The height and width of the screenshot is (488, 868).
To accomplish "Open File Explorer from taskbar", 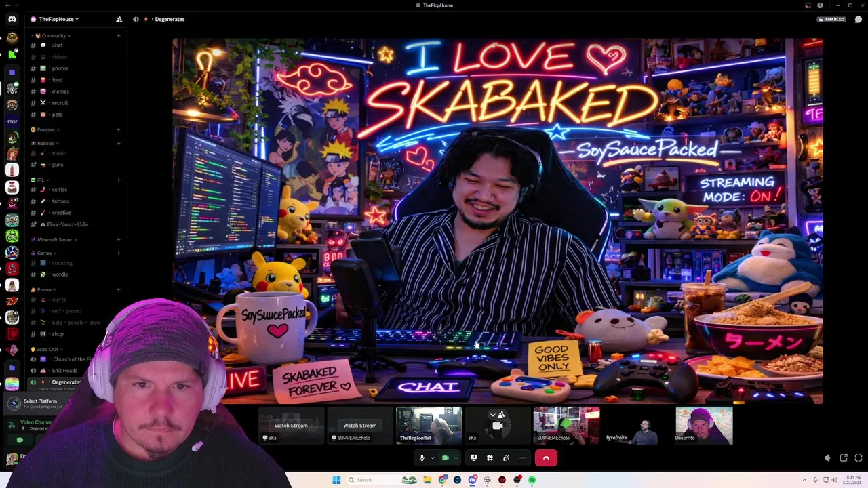I will pos(427,480).
